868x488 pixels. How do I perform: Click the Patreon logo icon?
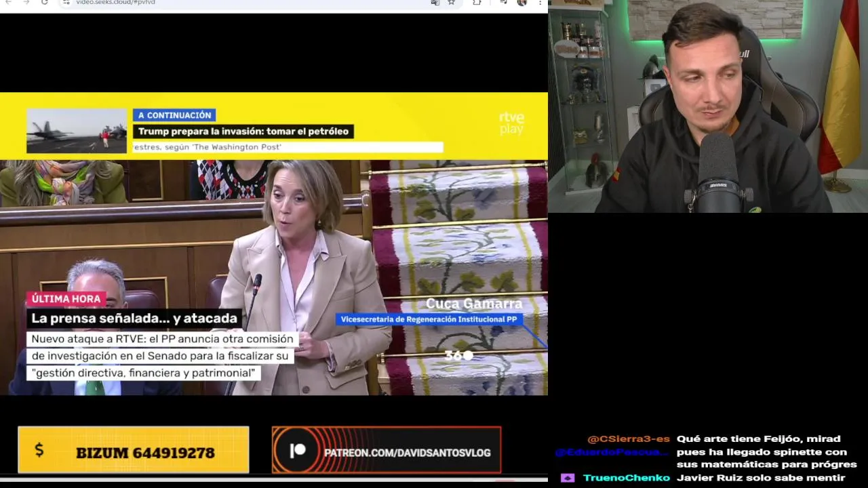tap(297, 450)
